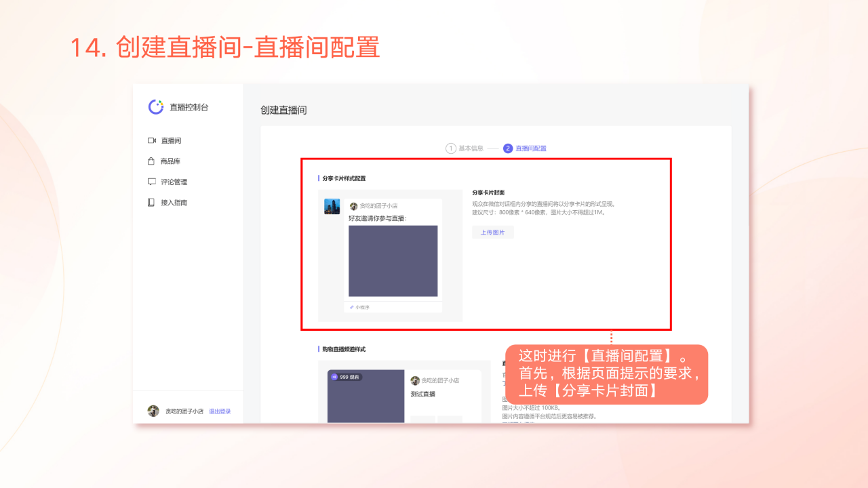Click the 分享卡片封面 label
The image size is (868, 488).
click(488, 192)
